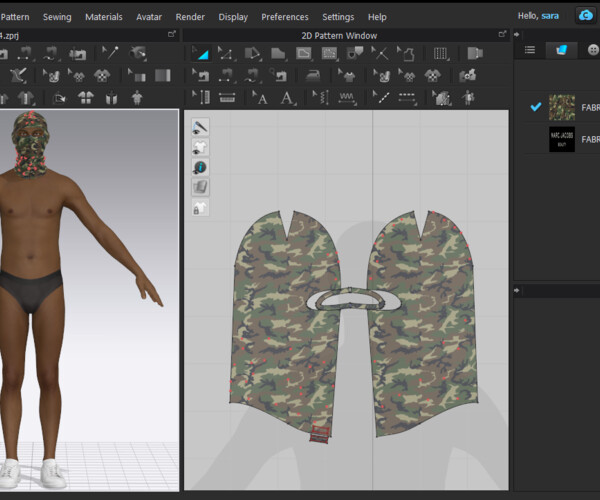The image size is (600, 500).
Task: Choose the Segment Puckering tool
Action: pyautogui.click(x=347, y=98)
